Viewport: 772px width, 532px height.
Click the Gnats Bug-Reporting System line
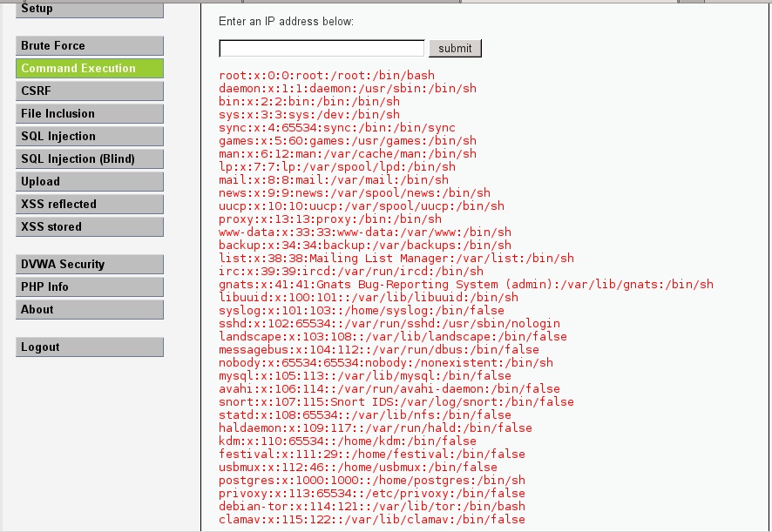coord(466,284)
